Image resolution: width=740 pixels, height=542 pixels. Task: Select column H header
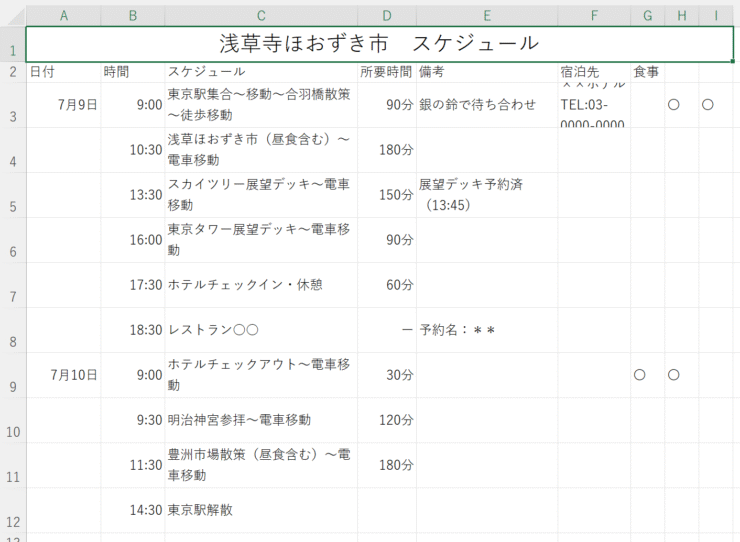pos(681,16)
